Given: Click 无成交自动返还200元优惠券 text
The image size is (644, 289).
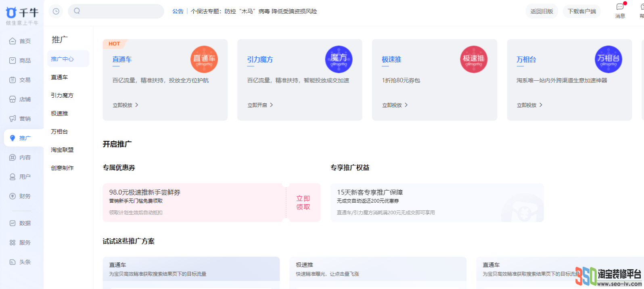Looking at the screenshot, I should tap(368, 201).
